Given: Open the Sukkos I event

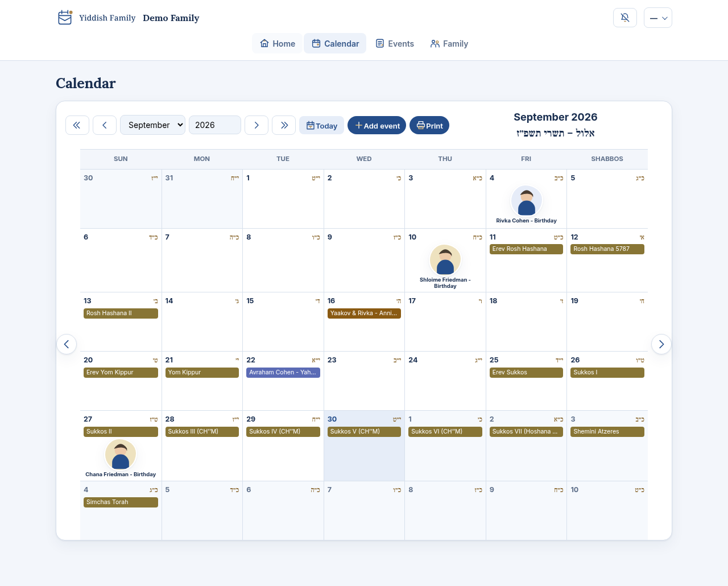Looking at the screenshot, I should coord(607,373).
